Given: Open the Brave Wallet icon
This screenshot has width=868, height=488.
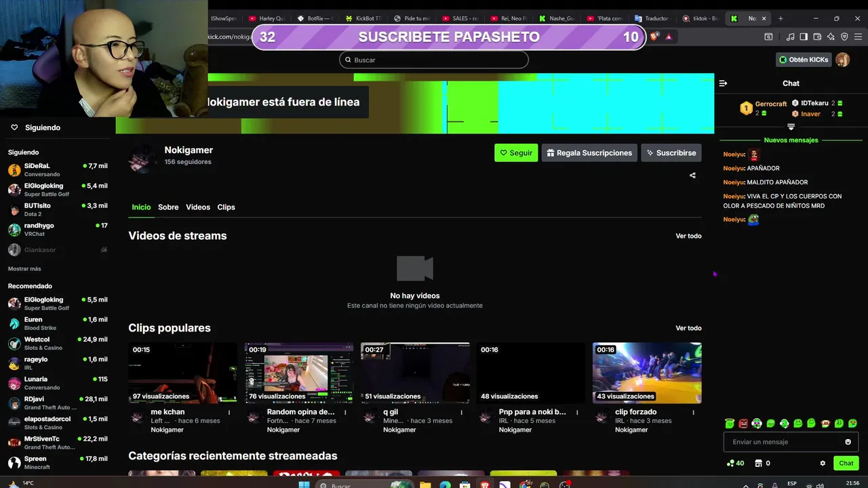Looking at the screenshot, I should coord(817,37).
